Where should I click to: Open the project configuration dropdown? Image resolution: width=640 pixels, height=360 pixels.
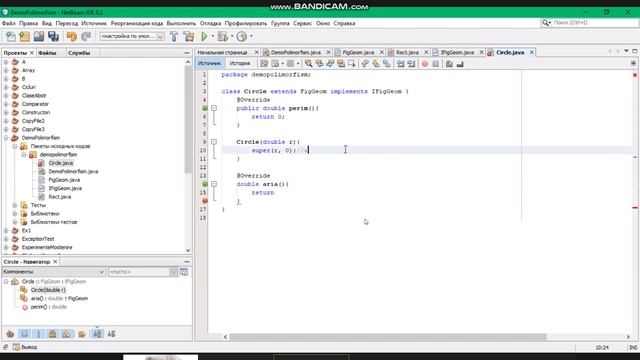click(x=132, y=36)
